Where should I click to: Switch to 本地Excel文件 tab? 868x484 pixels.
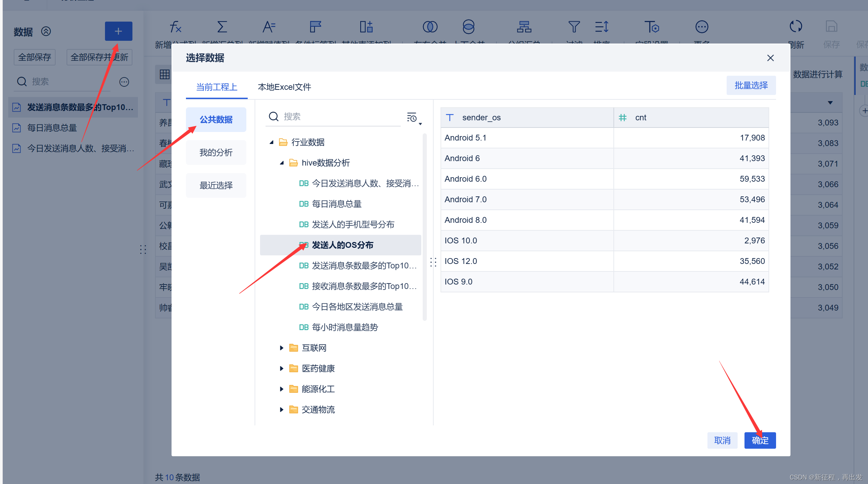tap(284, 87)
